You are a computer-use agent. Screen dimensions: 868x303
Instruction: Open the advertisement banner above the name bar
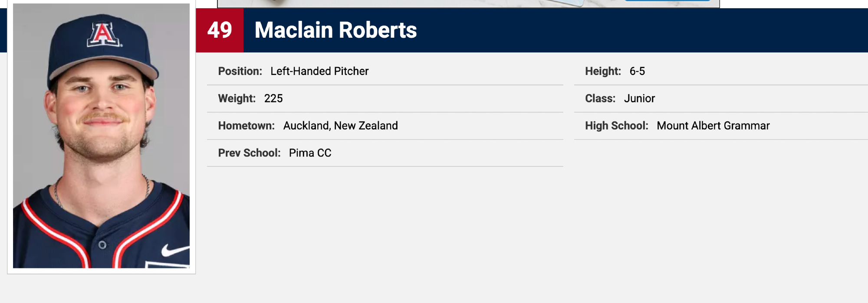(x=468, y=3)
